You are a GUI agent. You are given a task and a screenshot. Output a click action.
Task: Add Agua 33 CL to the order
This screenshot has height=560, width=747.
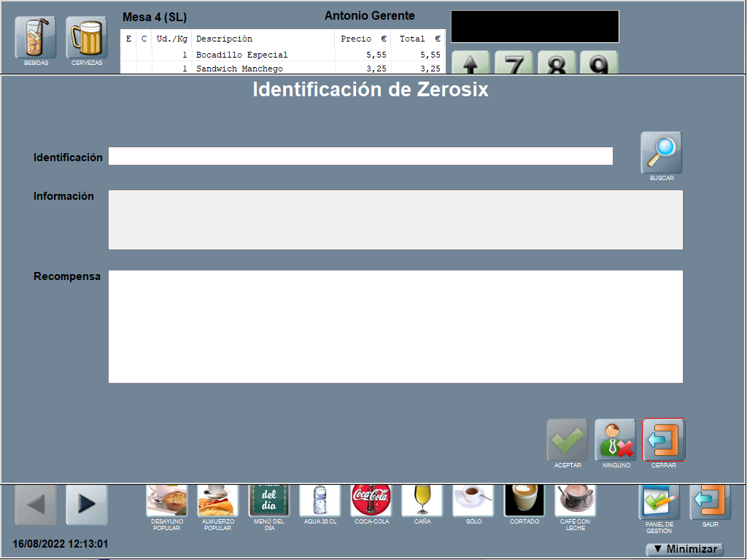[x=320, y=501]
